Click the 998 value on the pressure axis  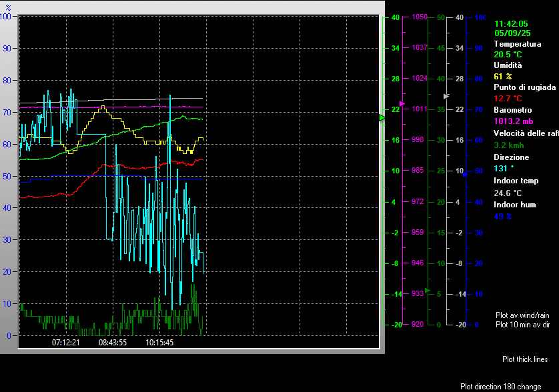click(x=418, y=140)
